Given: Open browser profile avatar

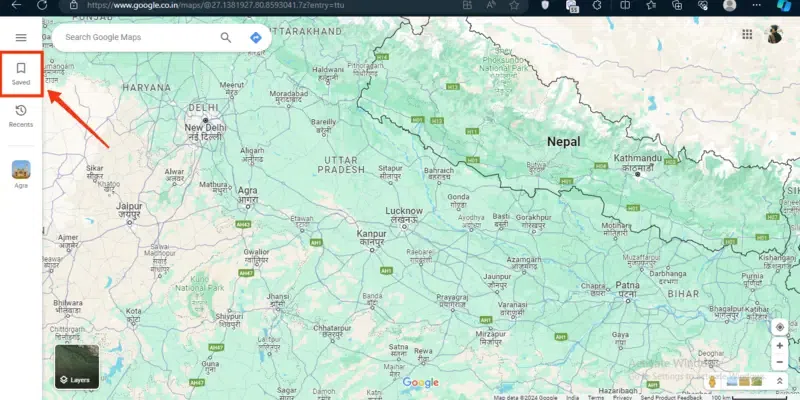Looking at the screenshot, I should point(730,5).
